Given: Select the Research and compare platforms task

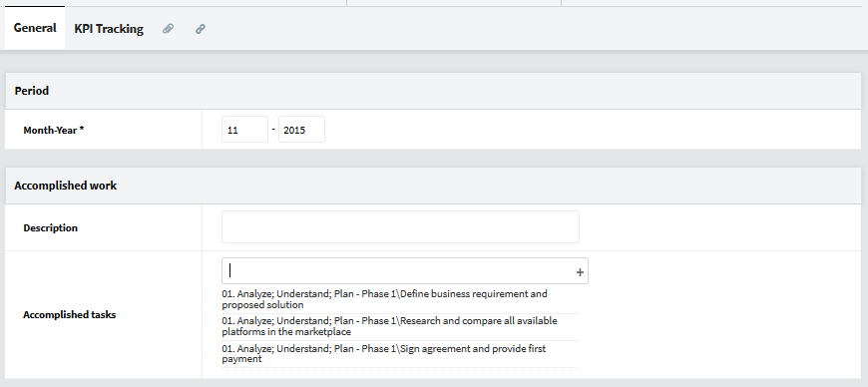Looking at the screenshot, I should coord(400,326).
